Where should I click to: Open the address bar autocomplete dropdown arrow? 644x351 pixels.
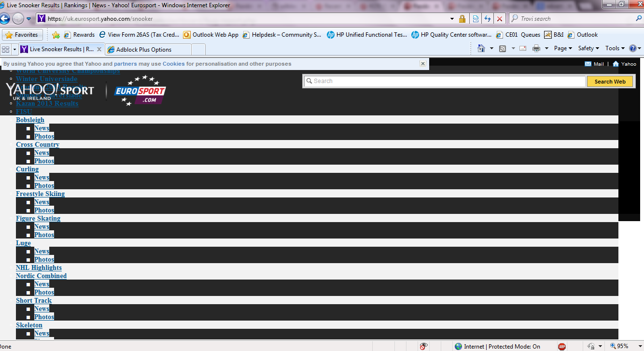452,19
